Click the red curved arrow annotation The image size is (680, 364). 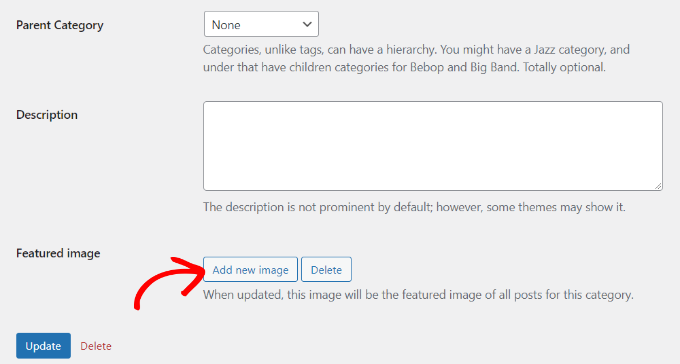(169, 282)
